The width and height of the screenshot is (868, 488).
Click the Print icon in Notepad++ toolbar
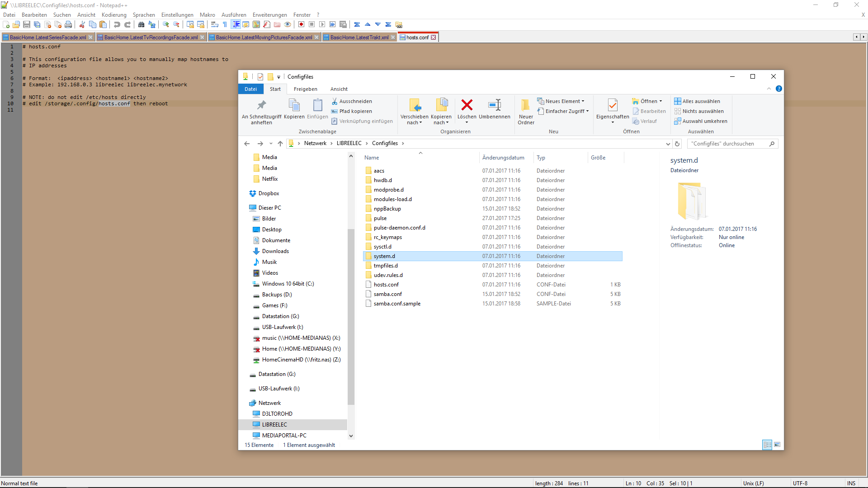68,25
